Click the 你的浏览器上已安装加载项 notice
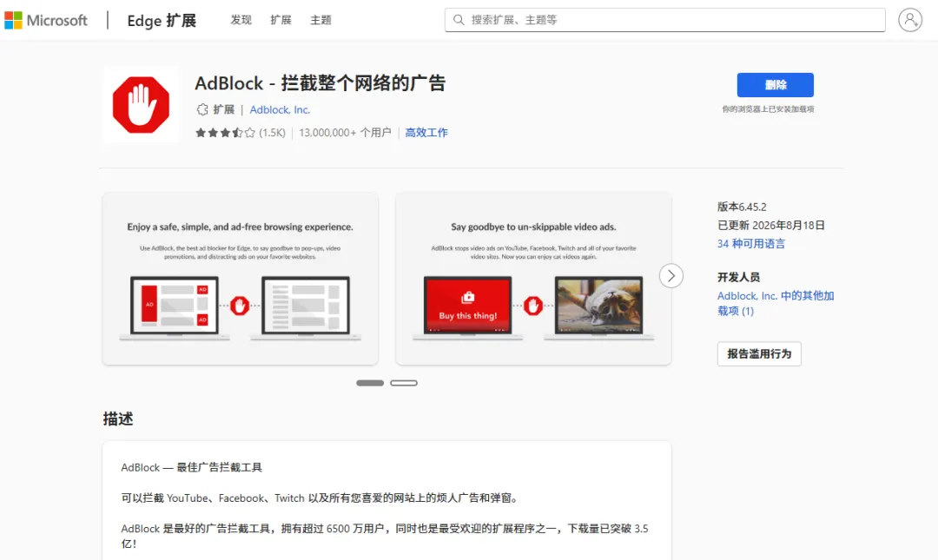The image size is (938, 560). [x=768, y=109]
